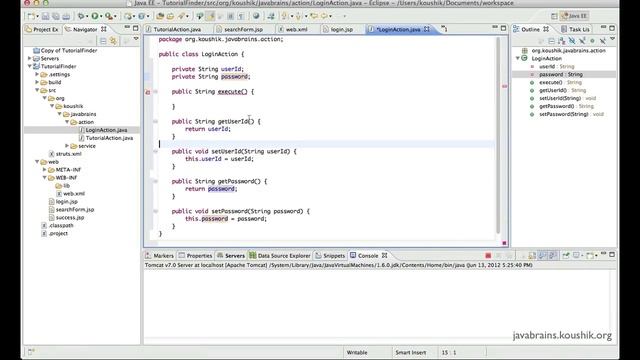Click Open Console icon in Console toolbar
640x360 pixels.
(x=590, y=256)
